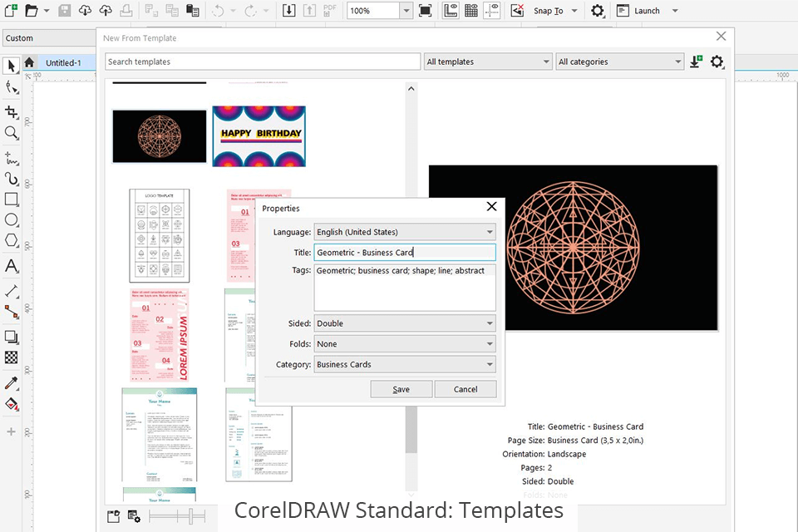Click the template list scroll-up arrow

tap(411, 89)
